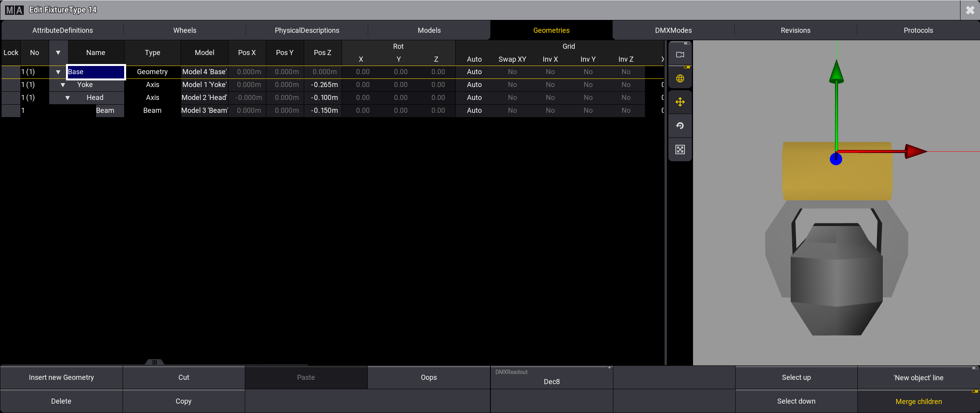Click the Delete button
This screenshot has height=413, width=980.
point(61,401)
